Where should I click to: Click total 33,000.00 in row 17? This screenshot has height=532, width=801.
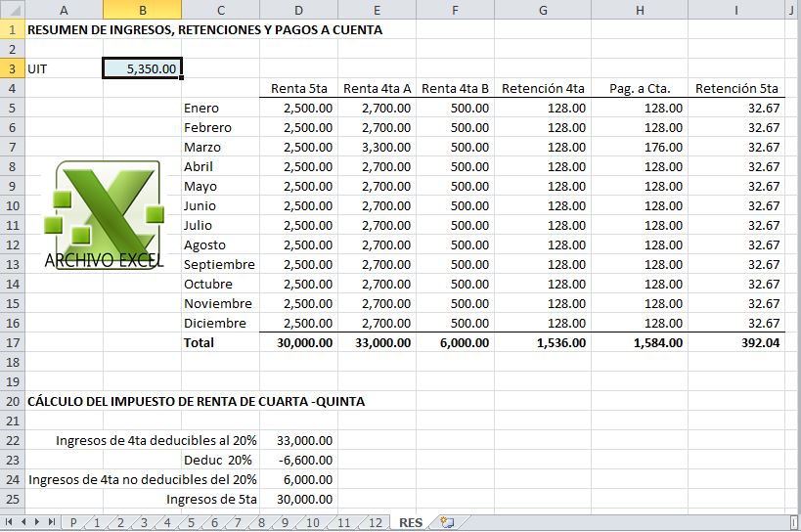pos(377,342)
